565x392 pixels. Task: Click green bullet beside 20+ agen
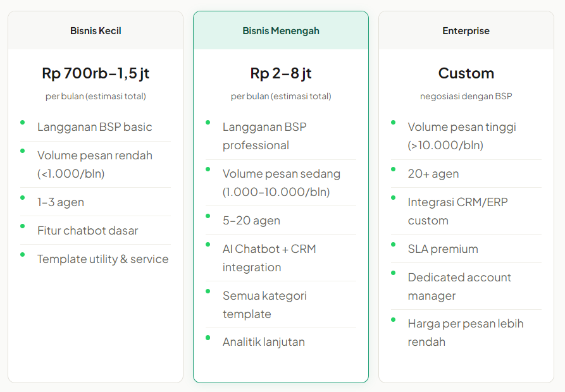point(393,169)
